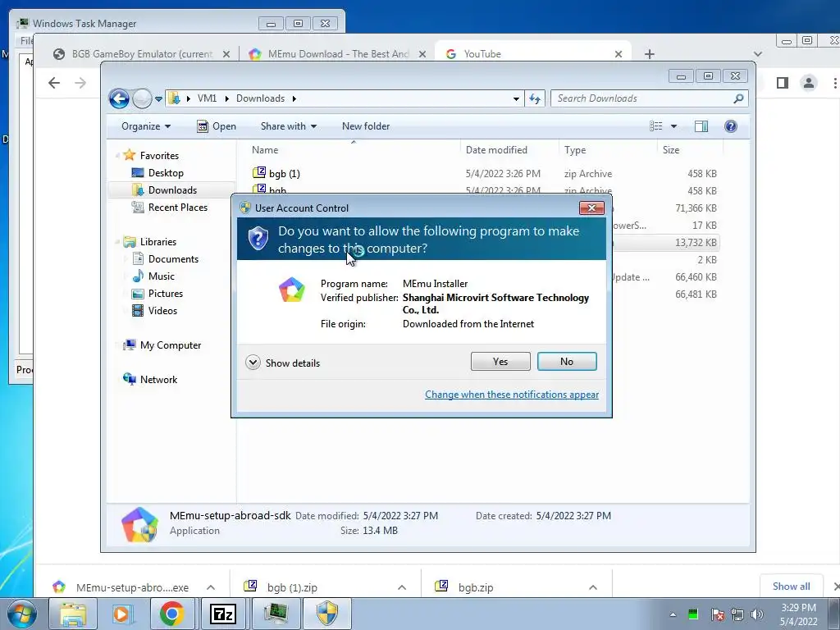
Task: Select Recent Places in navigation pane
Action: (x=177, y=208)
